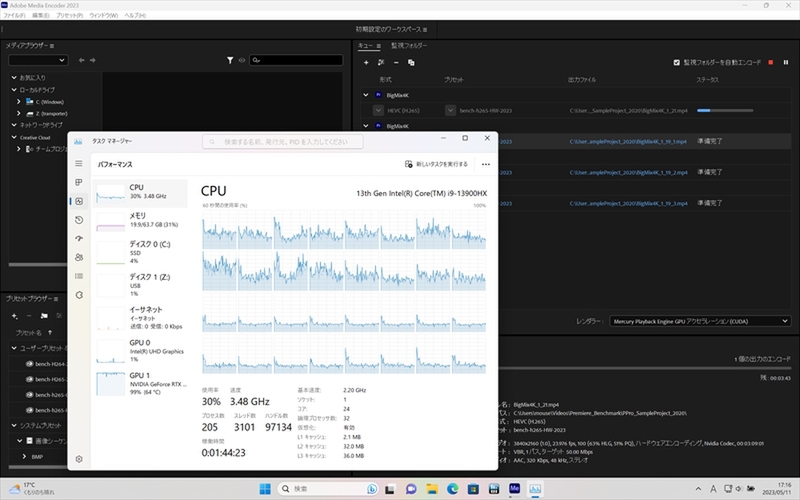Image resolution: width=800 pixels, height=500 pixels.
Task: Click the add source plus icon in queue
Action: point(366,62)
